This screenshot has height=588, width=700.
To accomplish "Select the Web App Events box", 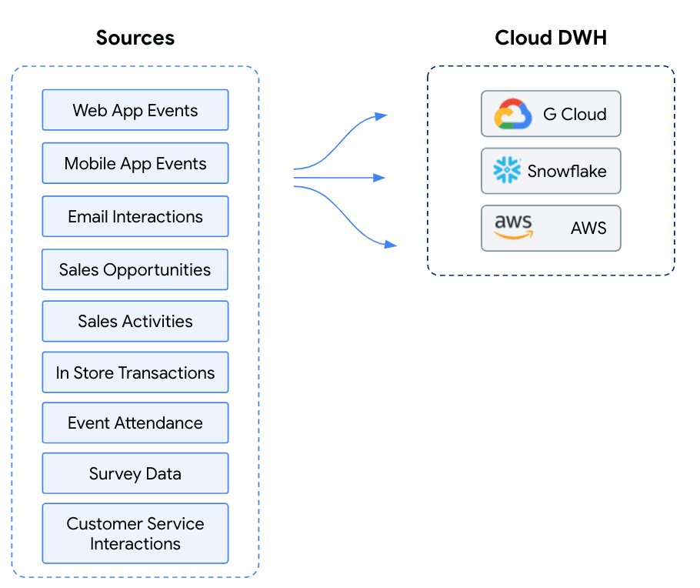I will point(135,110).
